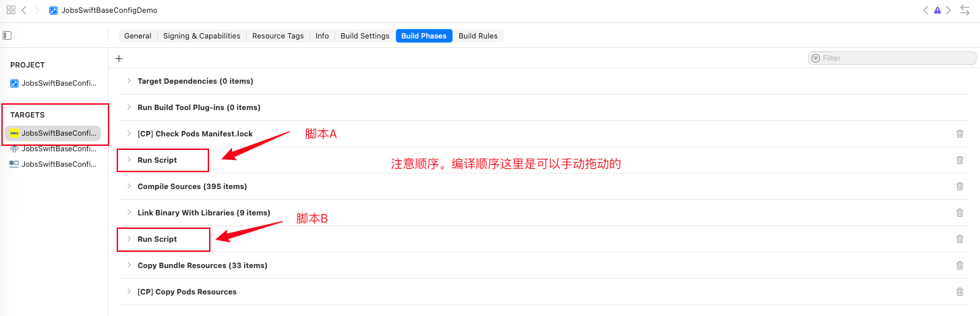Select the Info tab
Viewport: 980px width, 316px height.
point(322,36)
